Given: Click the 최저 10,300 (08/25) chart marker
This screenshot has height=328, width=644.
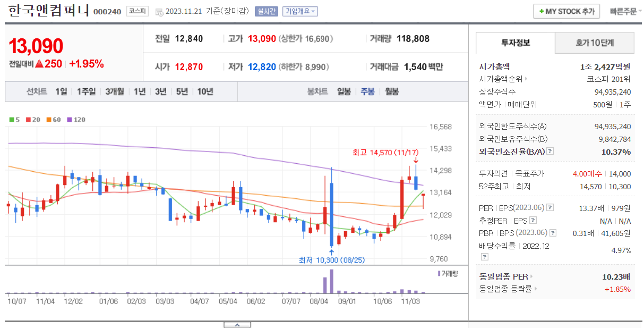Looking at the screenshot, I should [x=332, y=260].
